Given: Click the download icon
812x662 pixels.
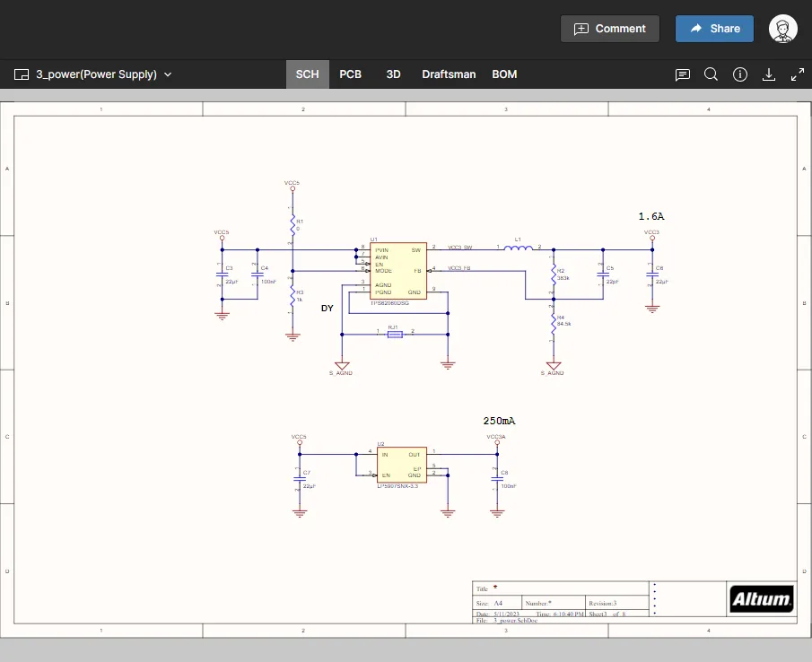Looking at the screenshot, I should point(768,74).
